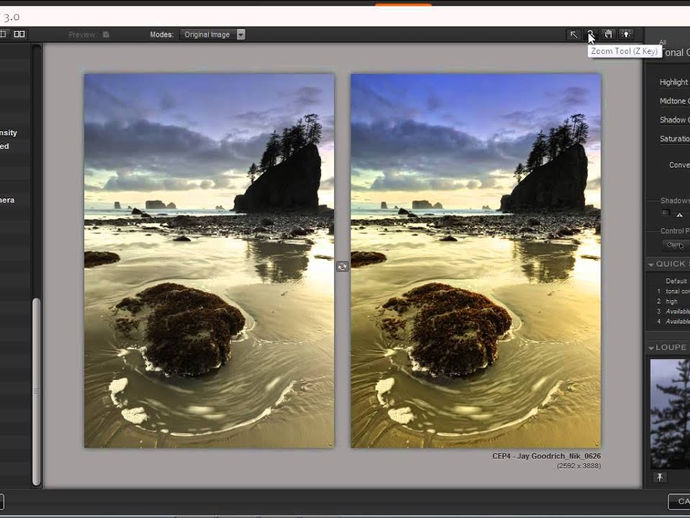
Task: Collapse the Quick Save section triangle
Action: click(651, 265)
